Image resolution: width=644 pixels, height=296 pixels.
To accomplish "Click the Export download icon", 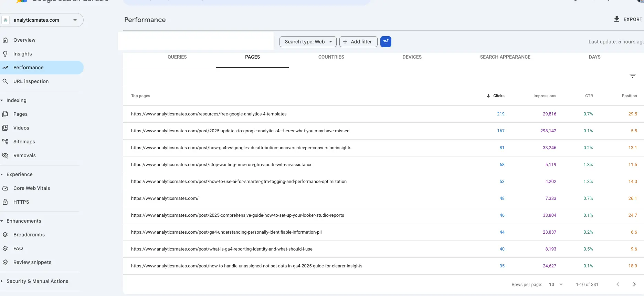I will click(x=617, y=19).
